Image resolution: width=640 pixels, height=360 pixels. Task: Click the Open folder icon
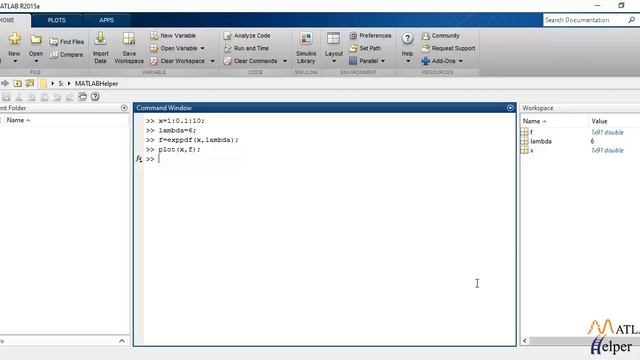(x=36, y=40)
